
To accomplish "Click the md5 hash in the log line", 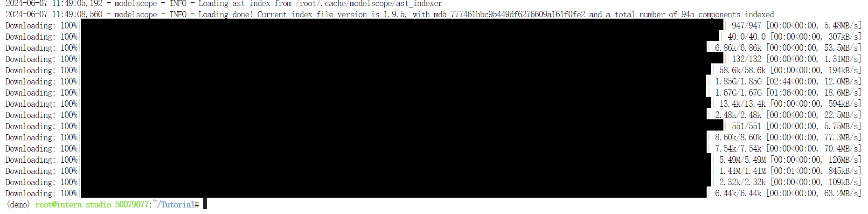I will pyautogui.click(x=518, y=14).
